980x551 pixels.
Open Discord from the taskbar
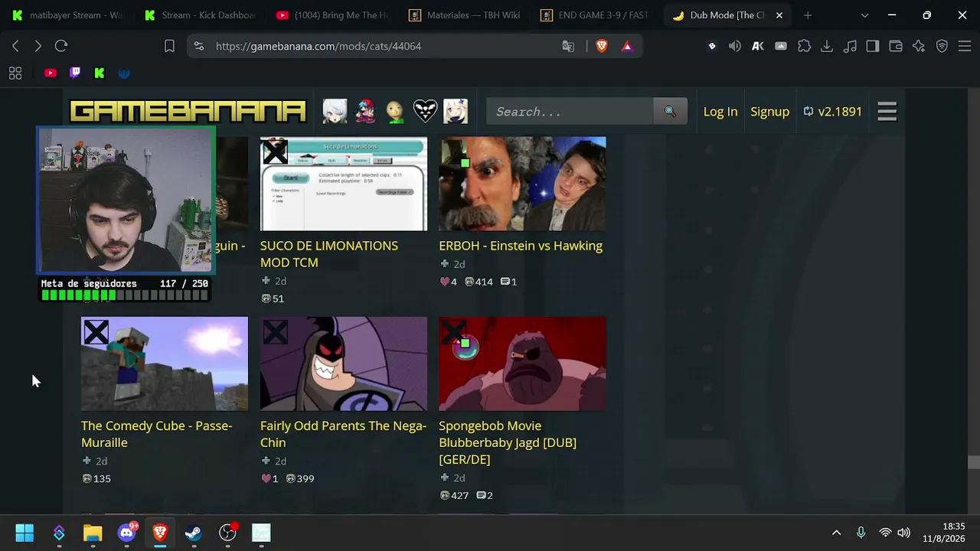(126, 533)
